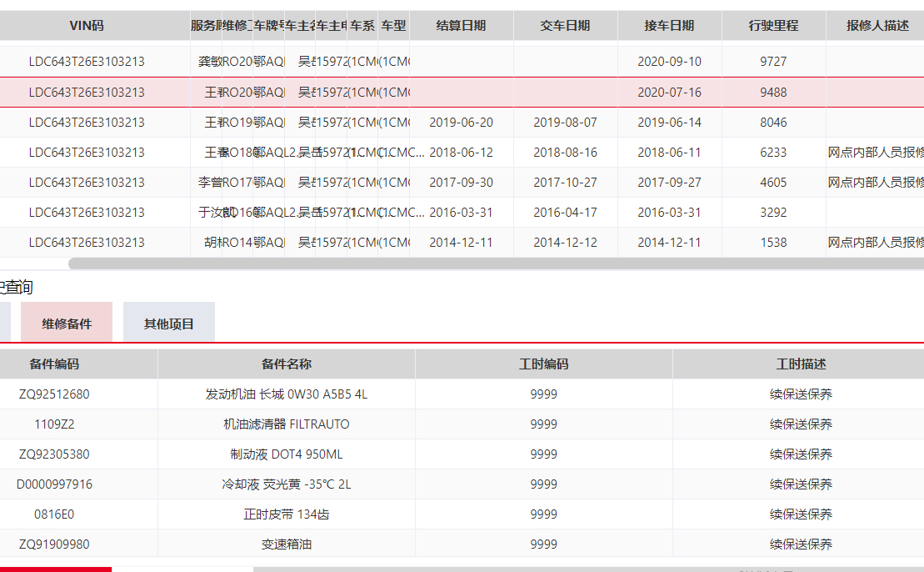The image size is (924, 572).
Task: Select part code ZQ92305380
Action: [54, 454]
